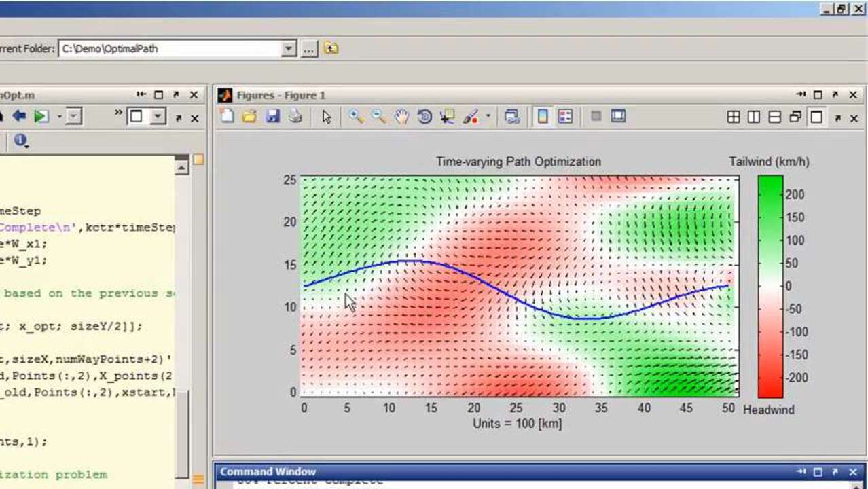Click the Zoom In magnifier tool

click(x=355, y=117)
